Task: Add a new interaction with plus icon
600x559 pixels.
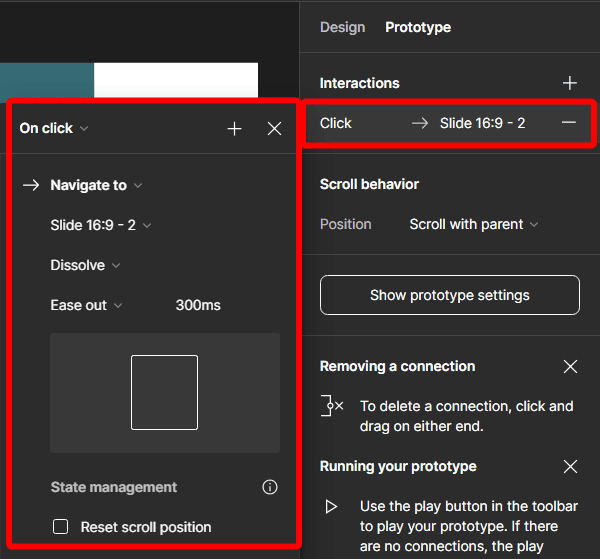Action: click(x=569, y=83)
